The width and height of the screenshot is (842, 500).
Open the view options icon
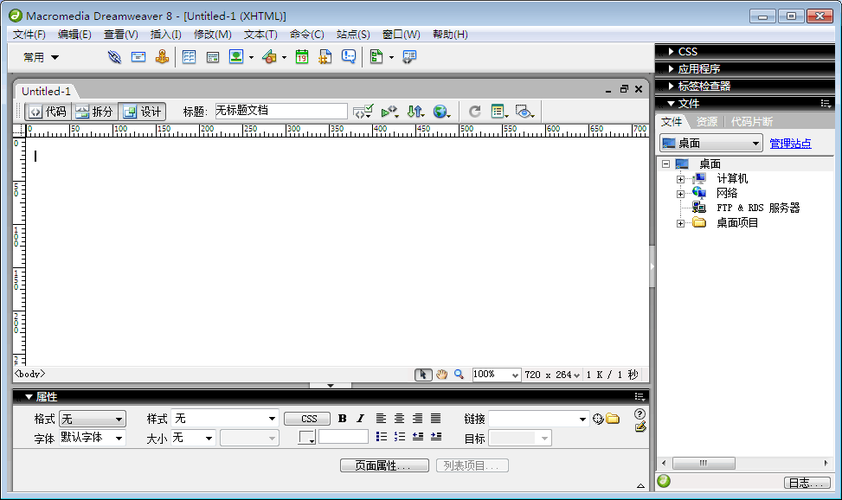click(x=499, y=112)
